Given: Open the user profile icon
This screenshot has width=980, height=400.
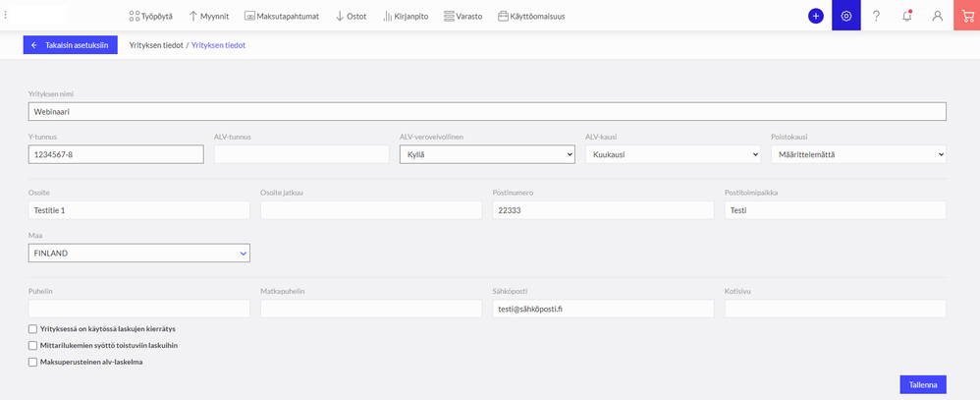Looking at the screenshot, I should coord(938,17).
